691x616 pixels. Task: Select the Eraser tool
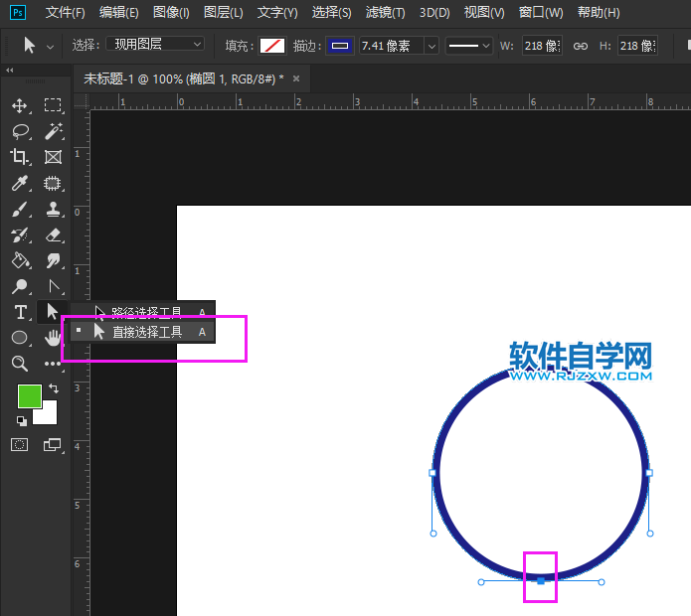click(x=53, y=235)
